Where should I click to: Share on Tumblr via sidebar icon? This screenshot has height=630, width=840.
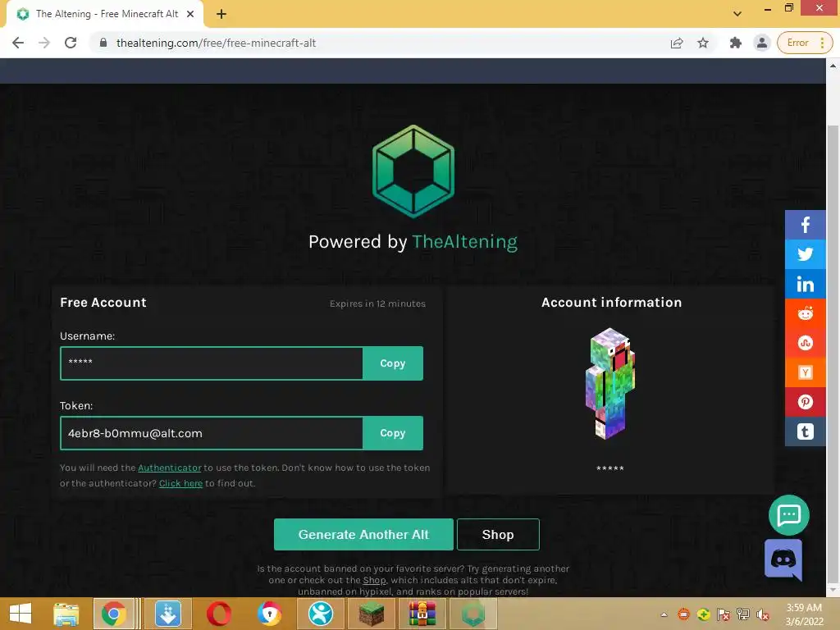click(x=805, y=431)
